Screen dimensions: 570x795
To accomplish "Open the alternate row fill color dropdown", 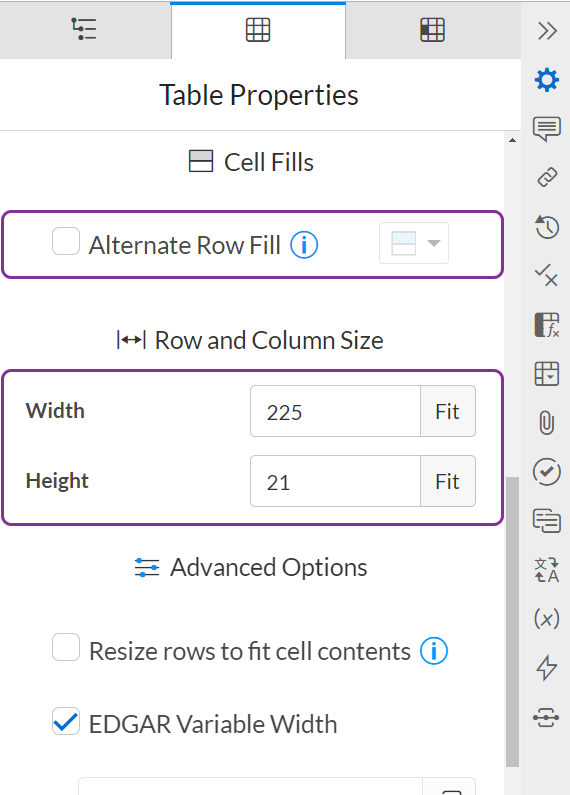I will click(414, 243).
